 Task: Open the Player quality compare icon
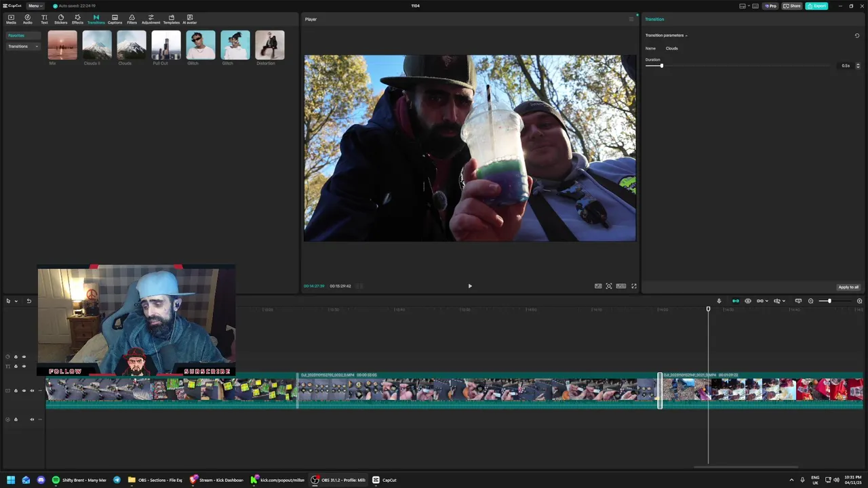coord(598,286)
